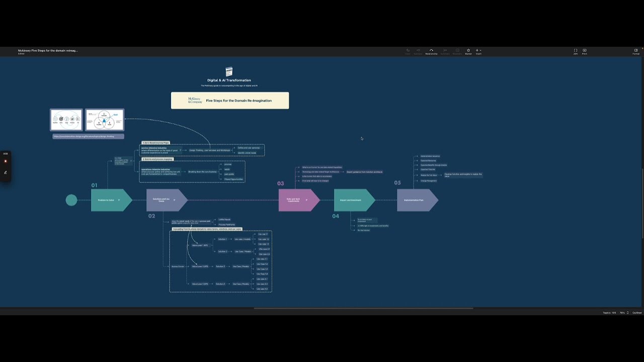Image resolution: width=644 pixels, height=362 pixels.
Task: Select Expert guidance from Solution architects topic
Action: (364, 172)
